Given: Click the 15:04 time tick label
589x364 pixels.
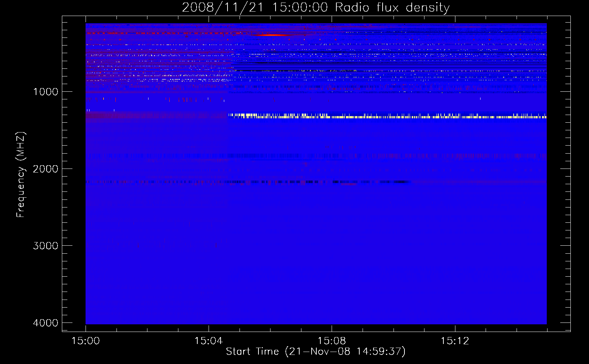Looking at the screenshot, I should pos(209,341).
